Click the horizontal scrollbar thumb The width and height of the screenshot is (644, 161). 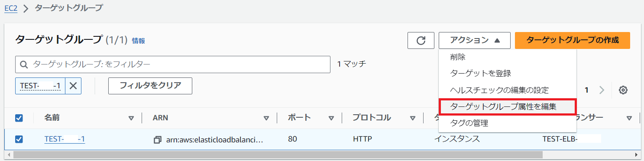point(278,155)
